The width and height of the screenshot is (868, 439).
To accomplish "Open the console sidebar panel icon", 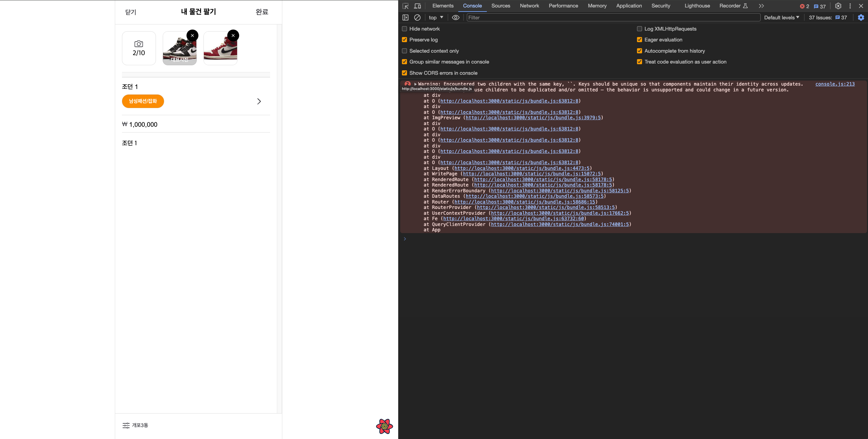I will click(x=405, y=18).
